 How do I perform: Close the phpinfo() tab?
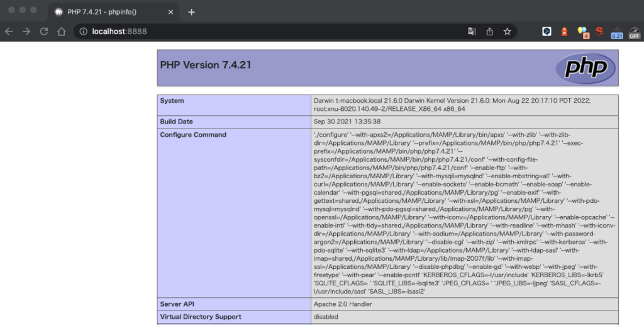171,12
